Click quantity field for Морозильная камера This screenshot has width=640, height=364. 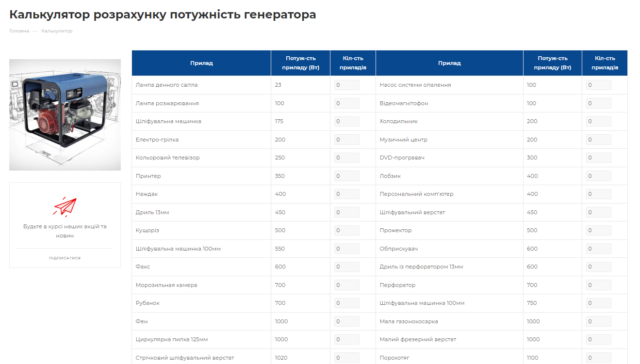(346, 285)
